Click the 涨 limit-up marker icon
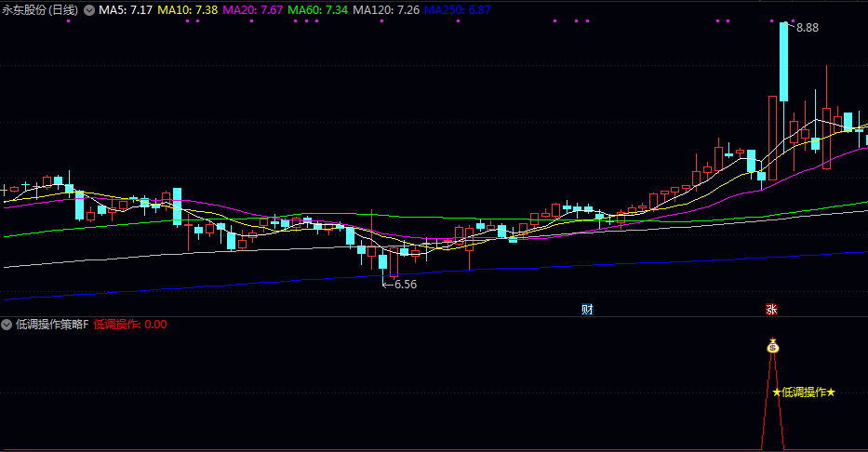 click(x=771, y=310)
